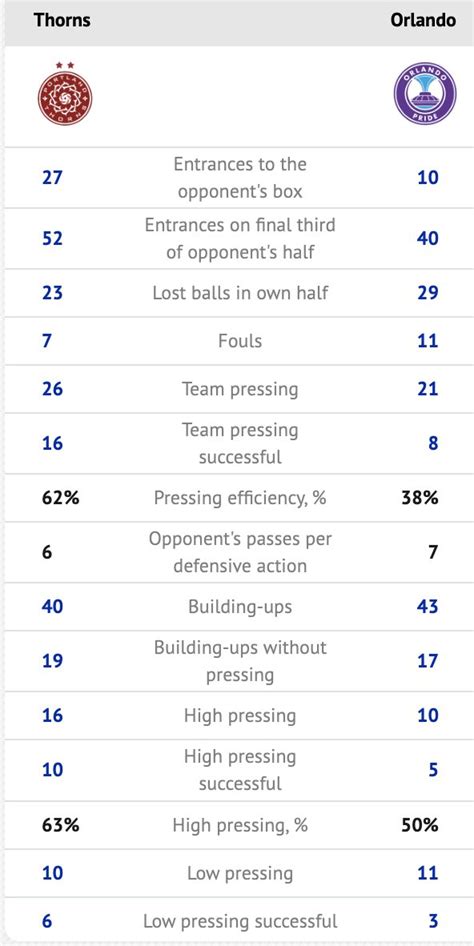Viewport: 474px width, 946px height.
Task: Click Thorns low pressing successful value 6
Action: (x=47, y=921)
